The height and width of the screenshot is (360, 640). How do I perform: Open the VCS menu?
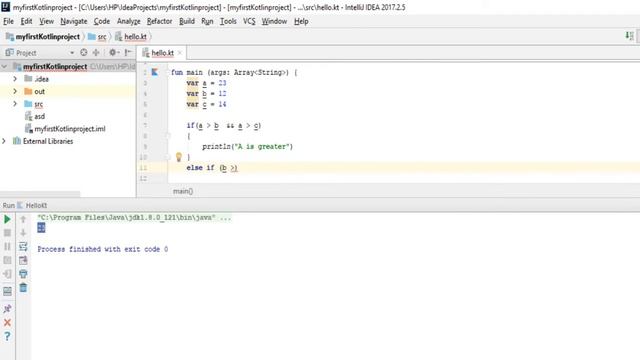(x=249, y=21)
